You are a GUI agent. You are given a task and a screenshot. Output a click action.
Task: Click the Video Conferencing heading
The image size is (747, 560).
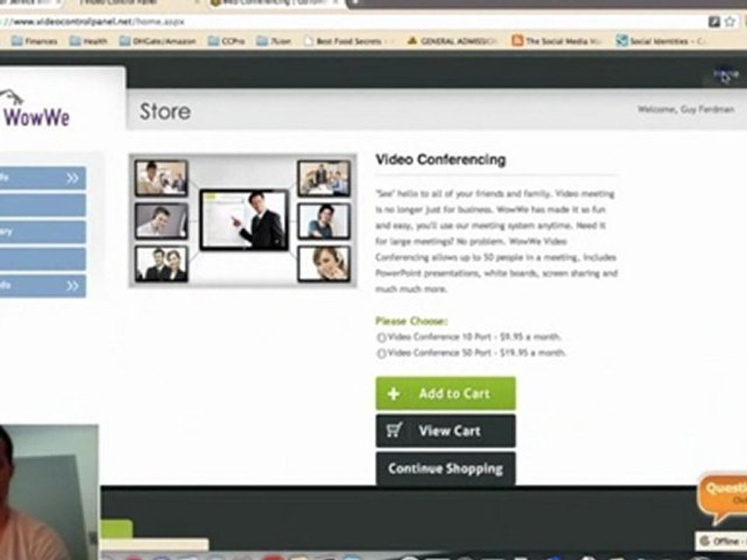(x=440, y=159)
